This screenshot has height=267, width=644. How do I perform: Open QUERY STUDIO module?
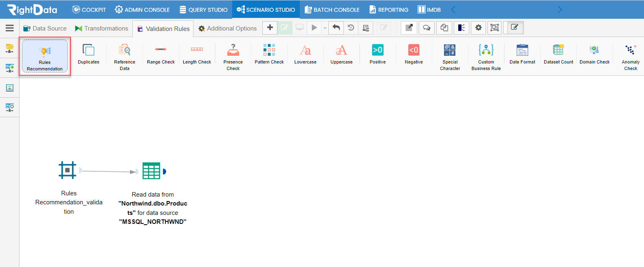[203, 9]
